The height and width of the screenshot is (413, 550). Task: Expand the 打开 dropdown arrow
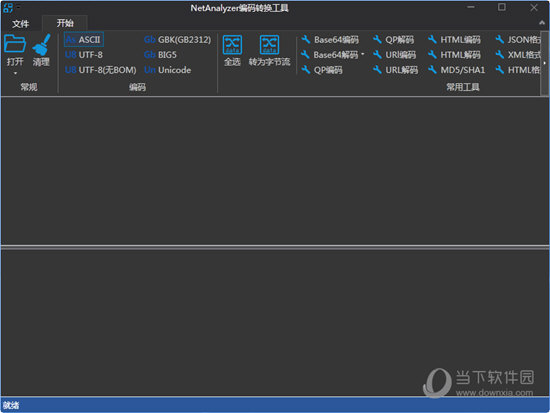(x=15, y=73)
